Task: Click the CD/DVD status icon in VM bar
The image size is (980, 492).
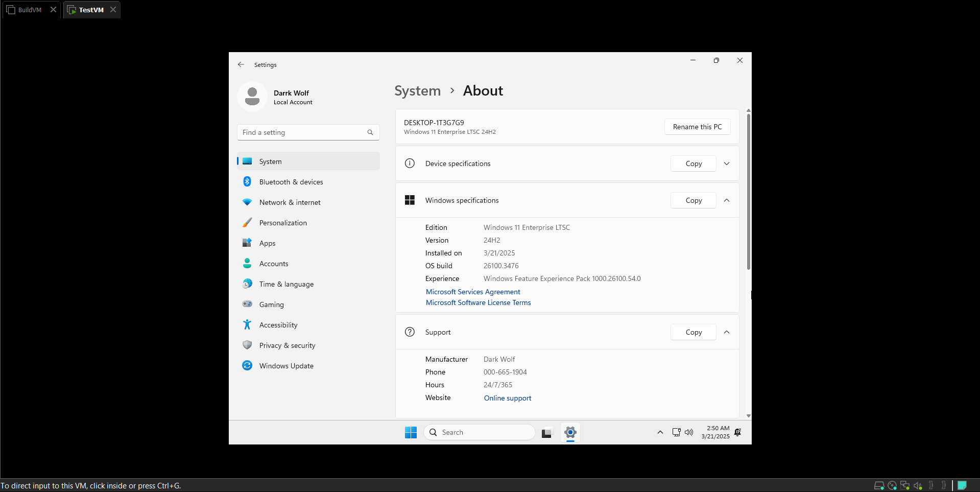Action: 892,485
